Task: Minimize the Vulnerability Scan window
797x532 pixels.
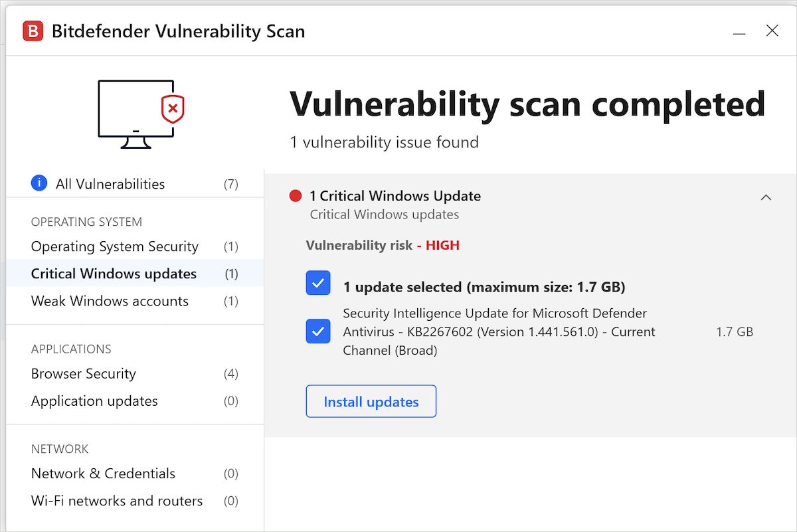Action: pos(739,31)
